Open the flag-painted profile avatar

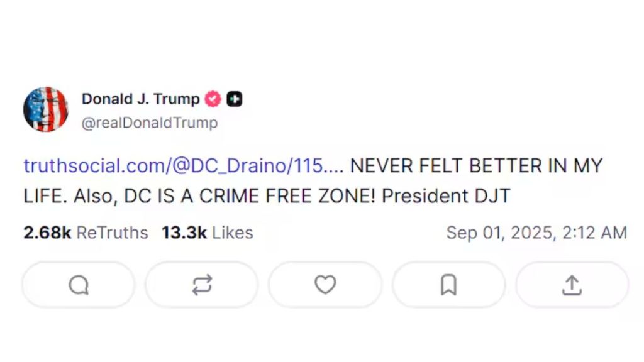(x=45, y=109)
